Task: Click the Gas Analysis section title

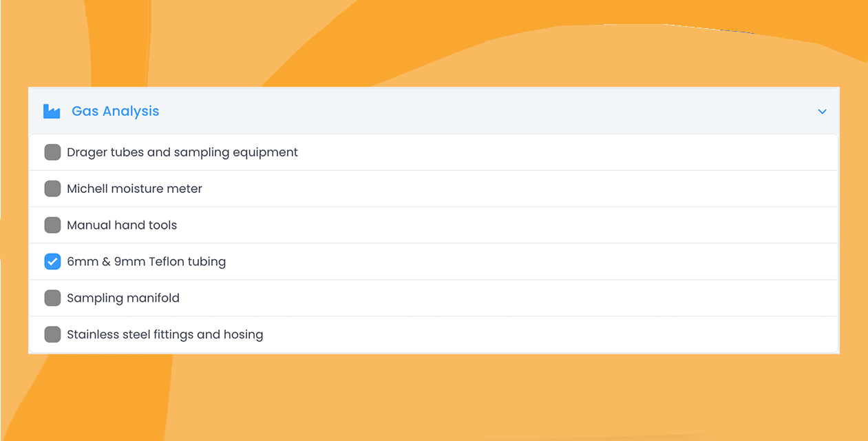Action: (x=115, y=111)
